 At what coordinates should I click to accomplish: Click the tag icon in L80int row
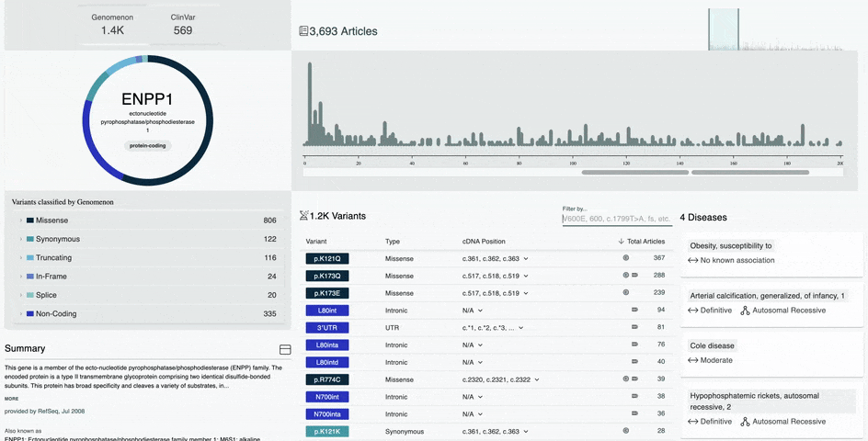coord(634,310)
